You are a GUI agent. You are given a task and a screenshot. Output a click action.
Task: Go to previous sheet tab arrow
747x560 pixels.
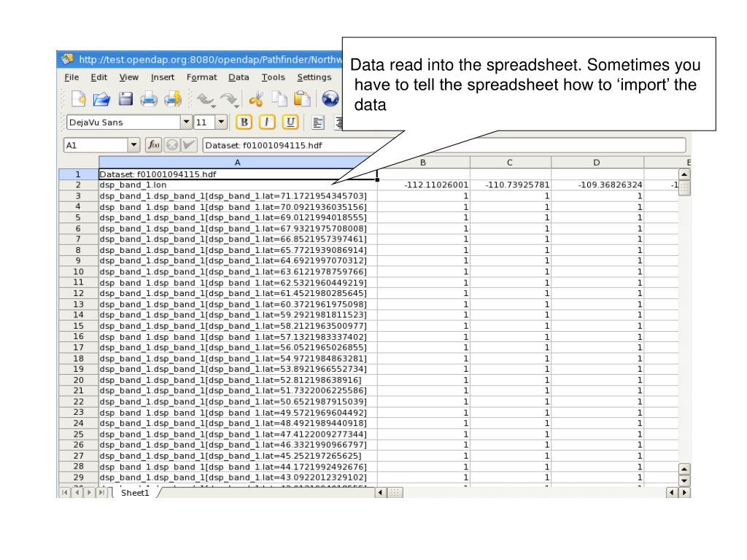[77, 492]
